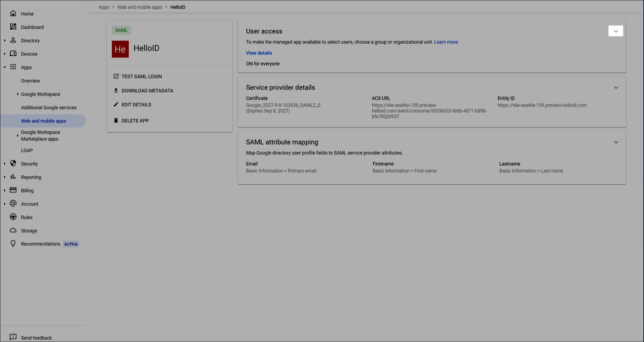Click the Reporting bar chart icon
The width and height of the screenshot is (644, 342).
[x=13, y=177]
